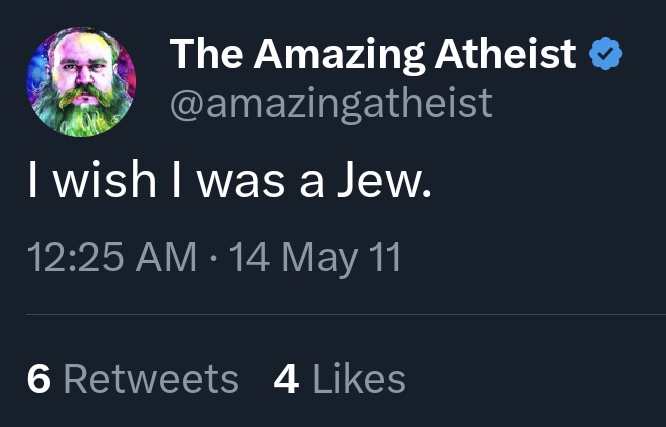Select the tweet text 'I wish I was a Jew.'

229,179
